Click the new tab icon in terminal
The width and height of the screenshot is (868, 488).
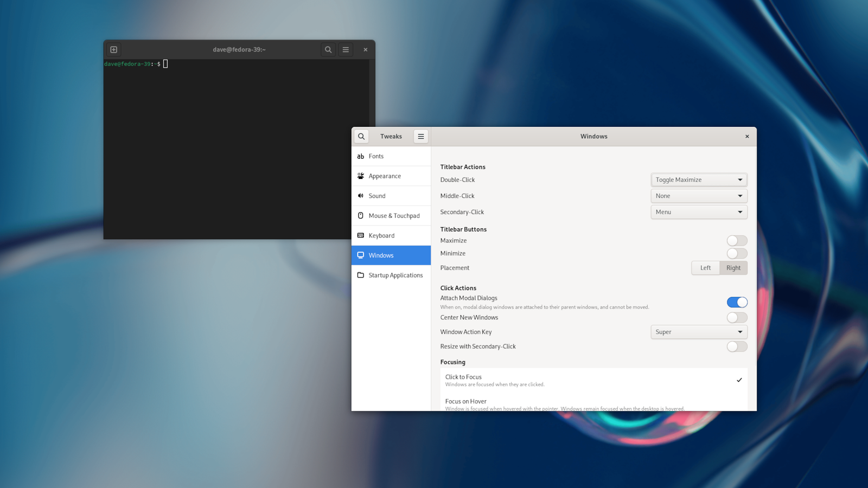point(114,49)
